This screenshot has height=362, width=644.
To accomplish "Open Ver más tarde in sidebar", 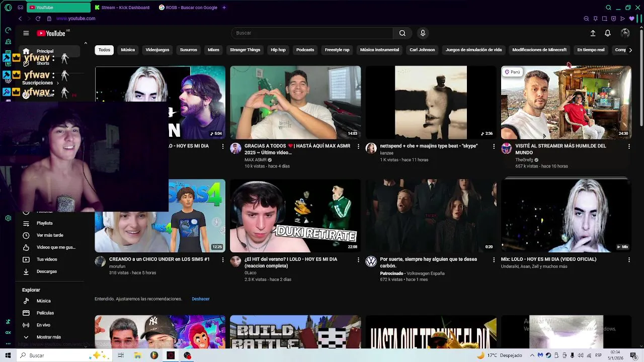I will click(49, 235).
